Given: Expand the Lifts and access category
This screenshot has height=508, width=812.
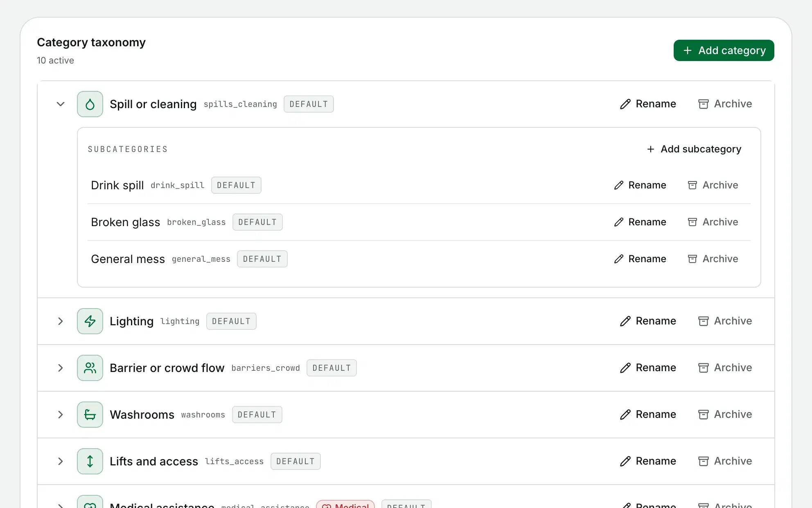Looking at the screenshot, I should [61, 461].
